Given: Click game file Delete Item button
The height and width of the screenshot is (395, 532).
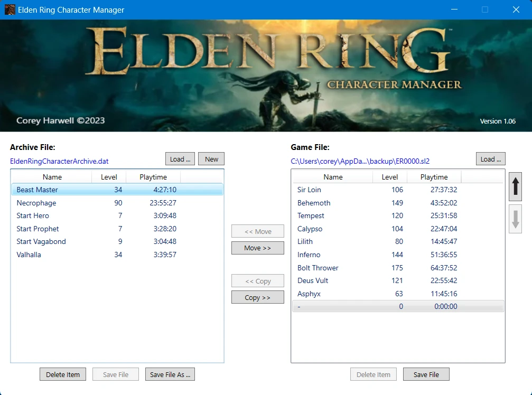Looking at the screenshot, I should (373, 374).
